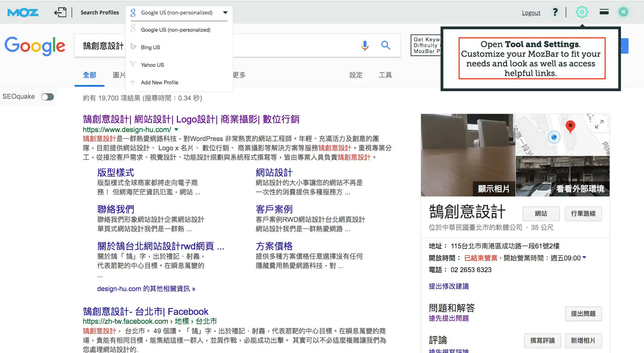
Task: Click the Logout link
Action: (x=531, y=13)
